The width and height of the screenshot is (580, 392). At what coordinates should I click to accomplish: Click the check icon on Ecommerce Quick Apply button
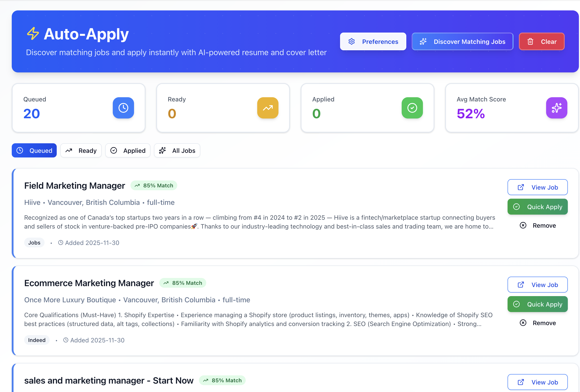[517, 304]
